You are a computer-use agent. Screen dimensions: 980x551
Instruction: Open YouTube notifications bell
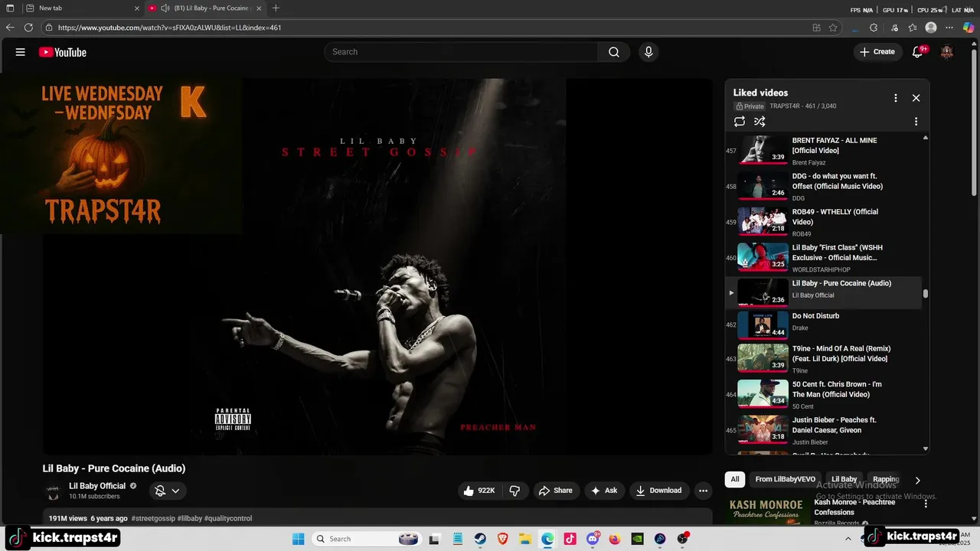pyautogui.click(x=917, y=52)
